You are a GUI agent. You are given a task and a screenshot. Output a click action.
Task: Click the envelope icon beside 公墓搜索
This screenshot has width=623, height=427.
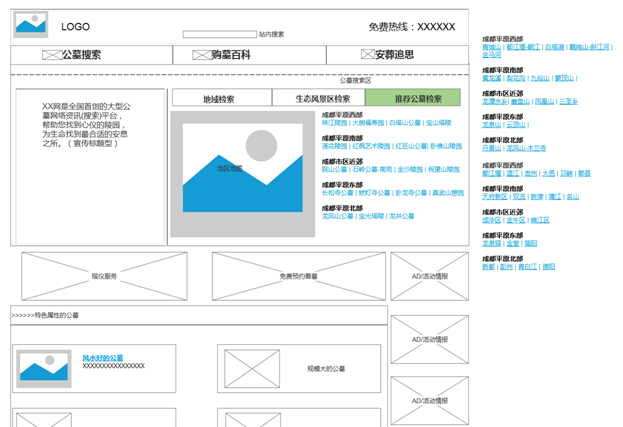pyautogui.click(x=51, y=56)
